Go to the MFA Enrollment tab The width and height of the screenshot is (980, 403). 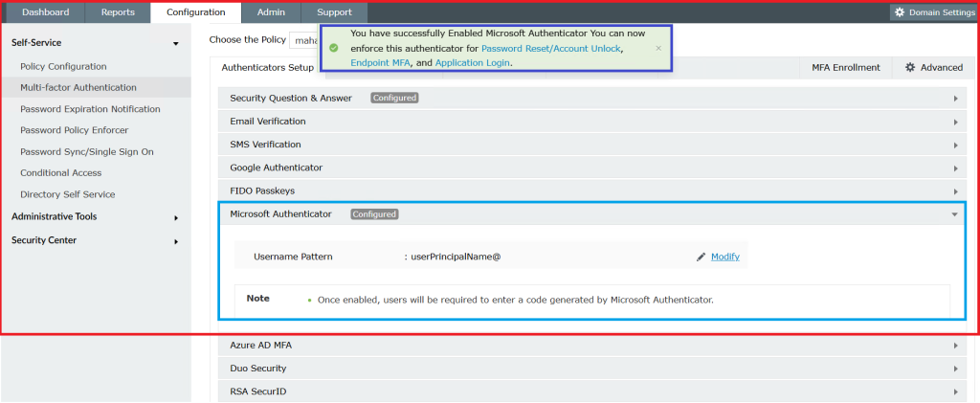pos(845,68)
